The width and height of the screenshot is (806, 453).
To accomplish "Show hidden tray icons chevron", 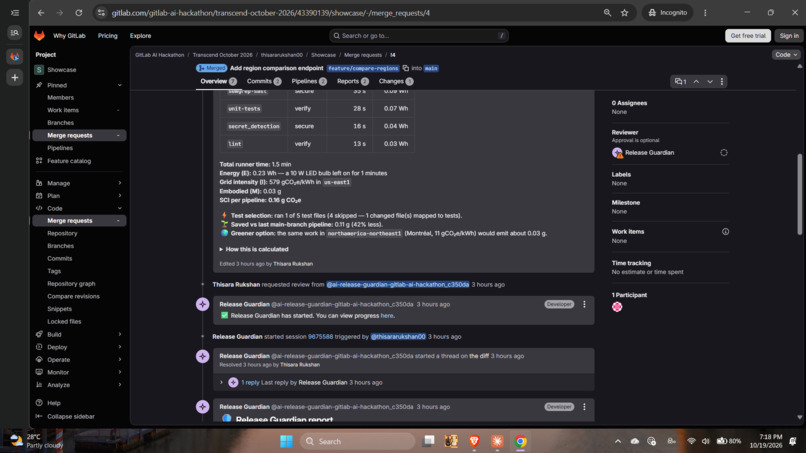I will click(x=618, y=441).
